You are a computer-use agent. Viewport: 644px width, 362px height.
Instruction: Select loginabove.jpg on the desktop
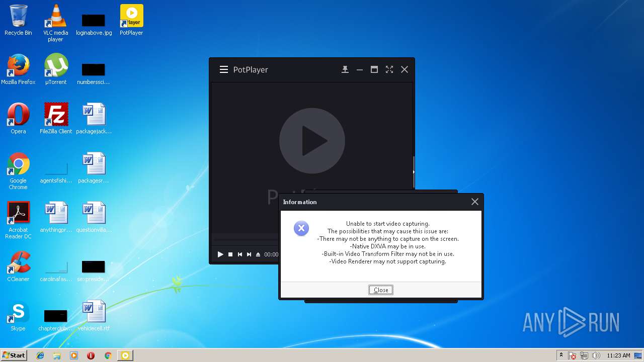[x=94, y=25]
